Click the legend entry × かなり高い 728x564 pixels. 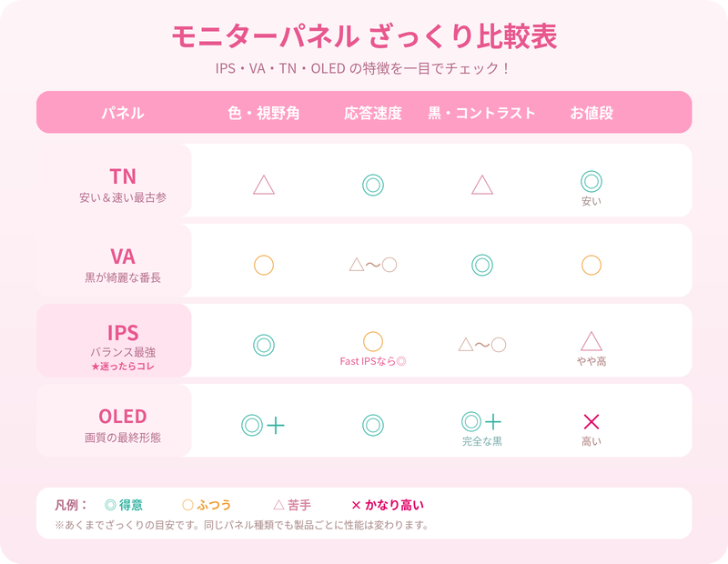point(388,505)
